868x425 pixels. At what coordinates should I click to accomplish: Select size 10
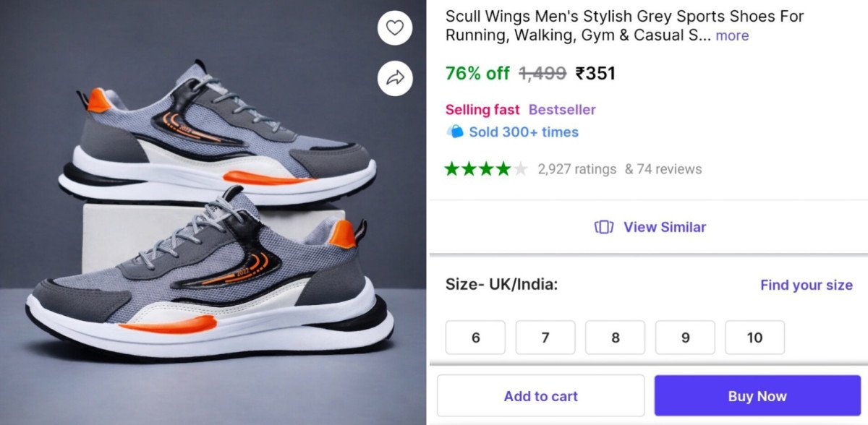click(754, 338)
